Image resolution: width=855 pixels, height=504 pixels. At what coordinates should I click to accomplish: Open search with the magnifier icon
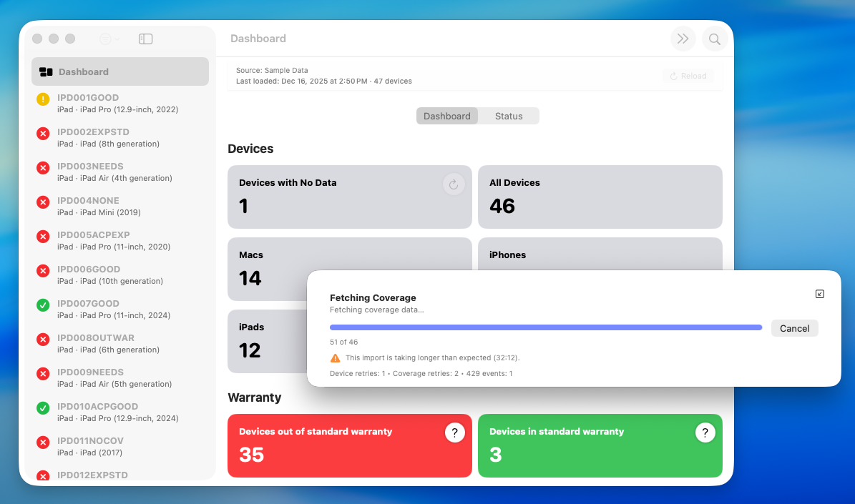(714, 39)
